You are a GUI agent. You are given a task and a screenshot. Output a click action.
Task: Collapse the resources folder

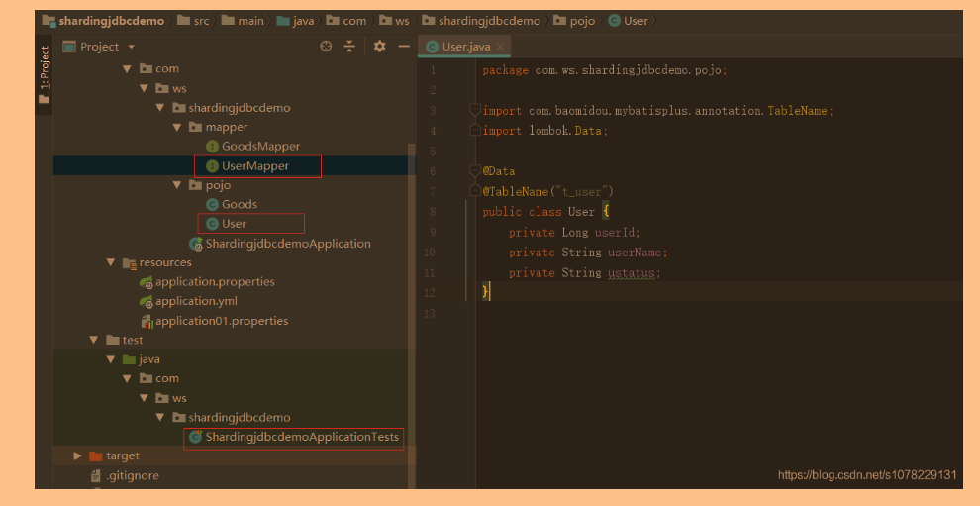pos(111,262)
